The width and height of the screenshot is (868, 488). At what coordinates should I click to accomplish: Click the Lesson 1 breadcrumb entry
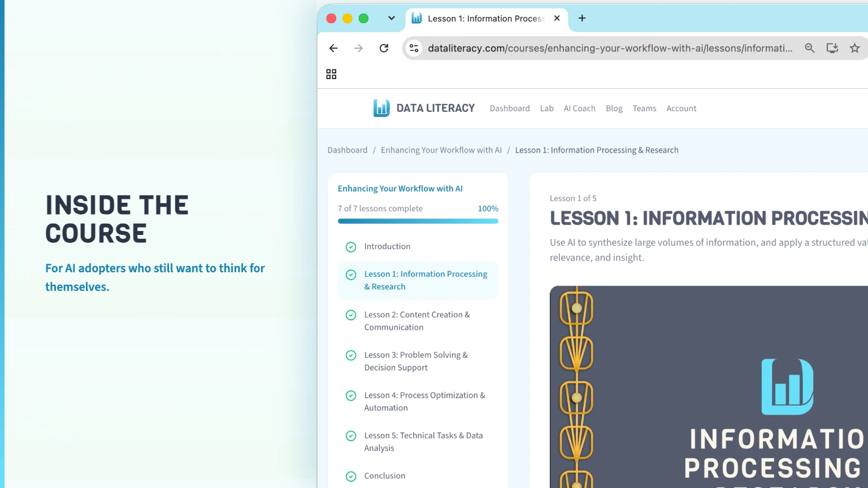597,150
